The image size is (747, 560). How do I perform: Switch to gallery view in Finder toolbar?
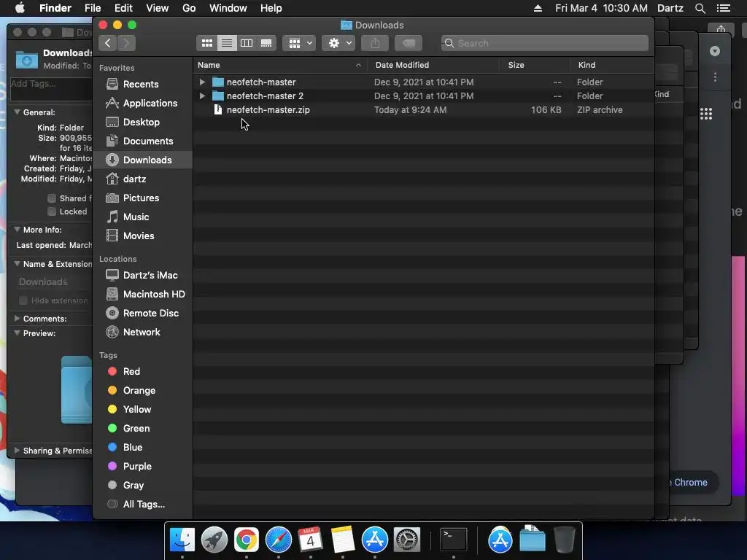[x=266, y=43]
